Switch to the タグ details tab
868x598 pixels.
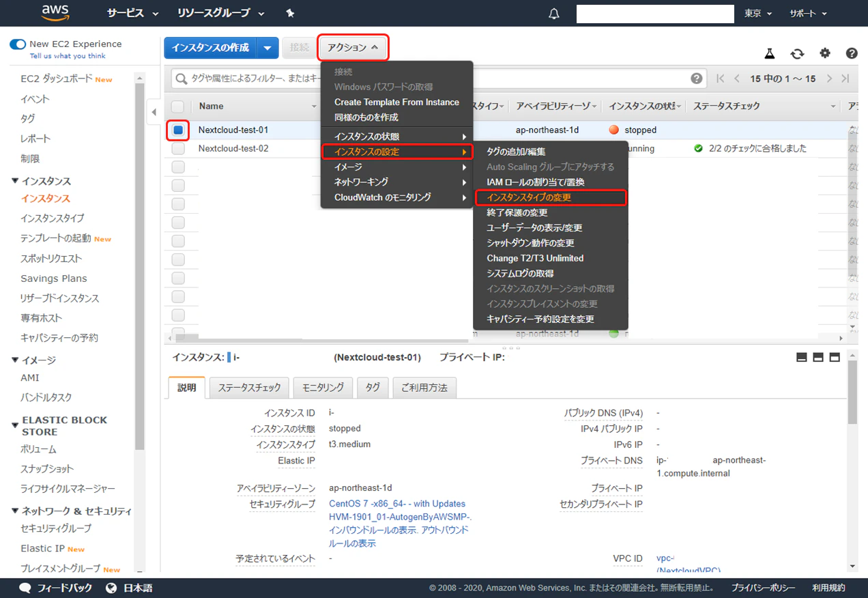pyautogui.click(x=373, y=387)
